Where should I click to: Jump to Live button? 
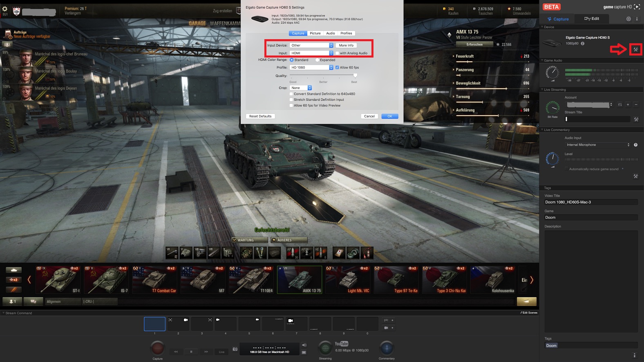pos(221,351)
